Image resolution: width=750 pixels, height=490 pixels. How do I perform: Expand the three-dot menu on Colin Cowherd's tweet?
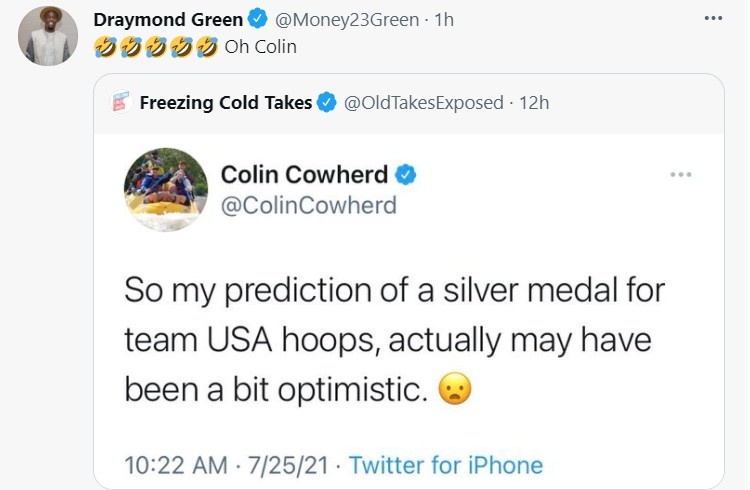tap(681, 175)
